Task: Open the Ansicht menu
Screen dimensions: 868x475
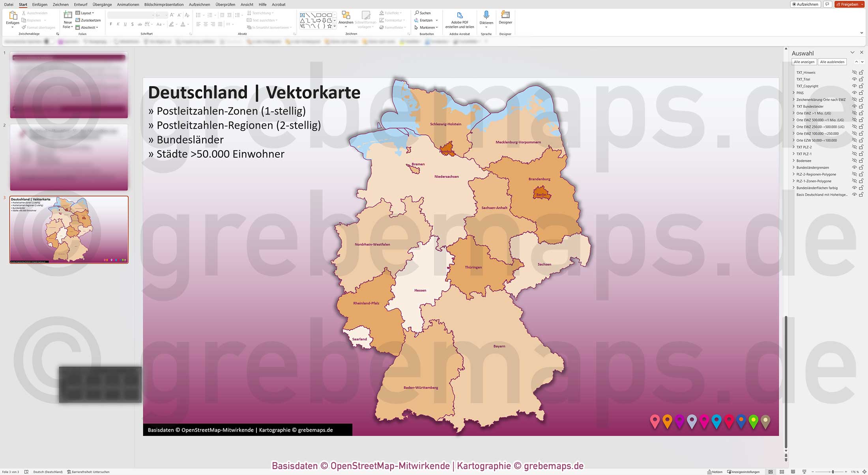Action: (247, 4)
